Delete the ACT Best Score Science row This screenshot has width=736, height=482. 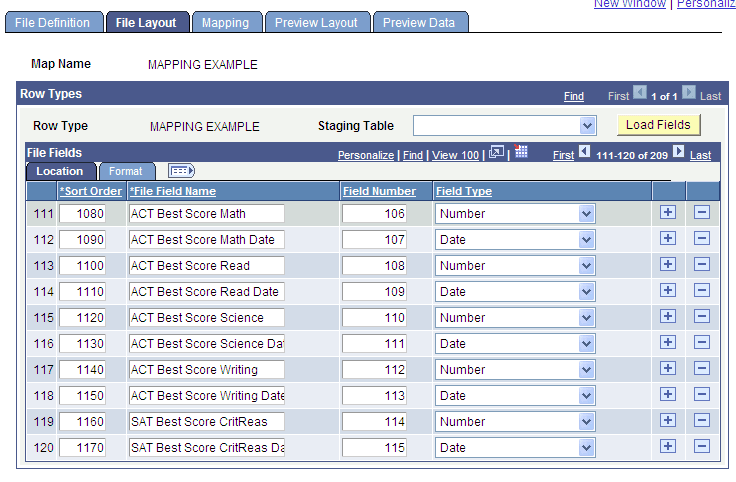click(x=702, y=317)
